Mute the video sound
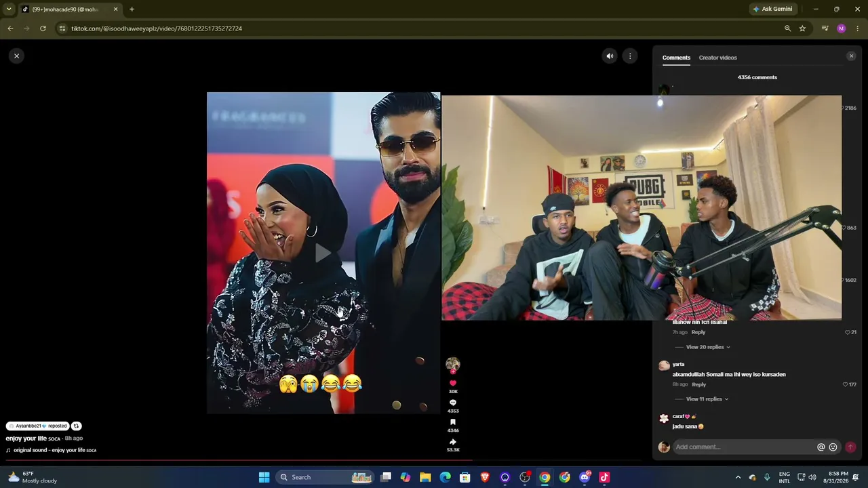Image resolution: width=868 pixels, height=488 pixels. (610, 56)
